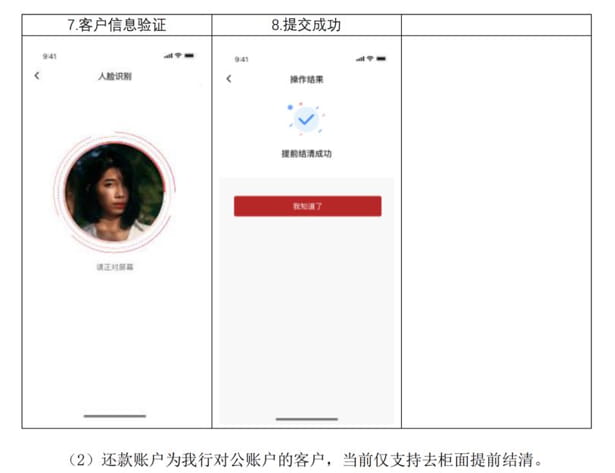Click home indicator bar on operation result phone
This screenshot has height=473, width=615.
[x=307, y=419]
